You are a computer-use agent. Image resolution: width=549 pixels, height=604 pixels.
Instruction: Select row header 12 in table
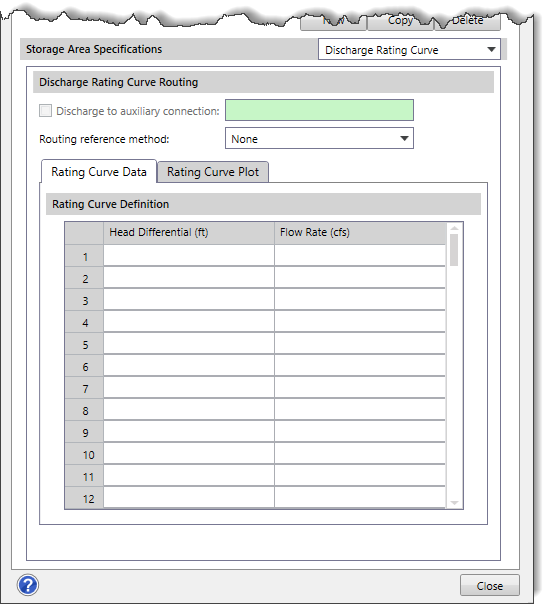pos(84,497)
